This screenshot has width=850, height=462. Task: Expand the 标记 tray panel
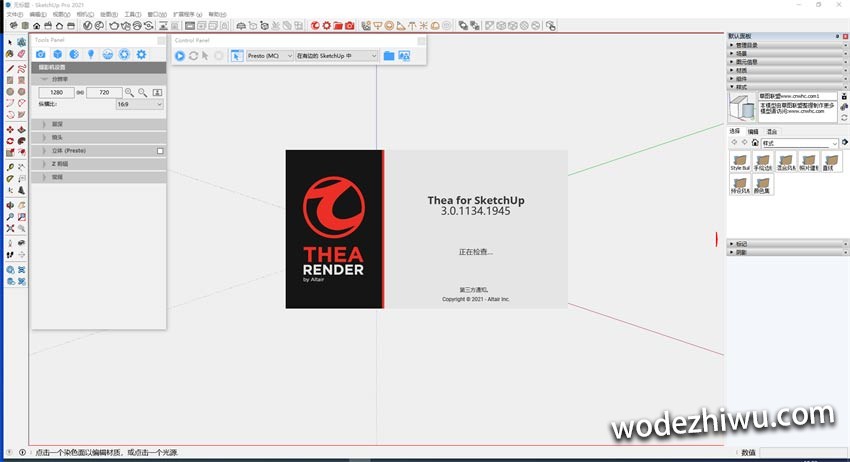click(787, 244)
